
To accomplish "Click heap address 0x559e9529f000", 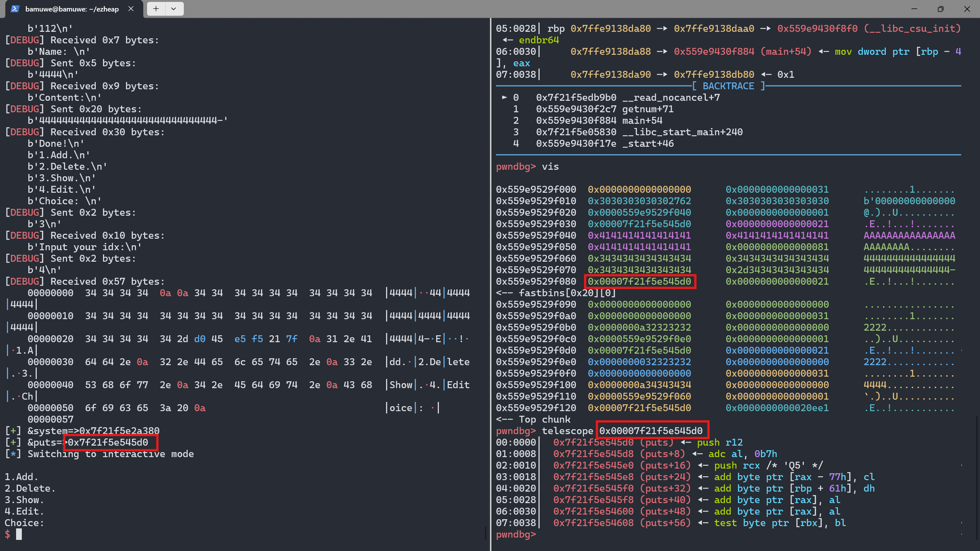I will click(536, 189).
